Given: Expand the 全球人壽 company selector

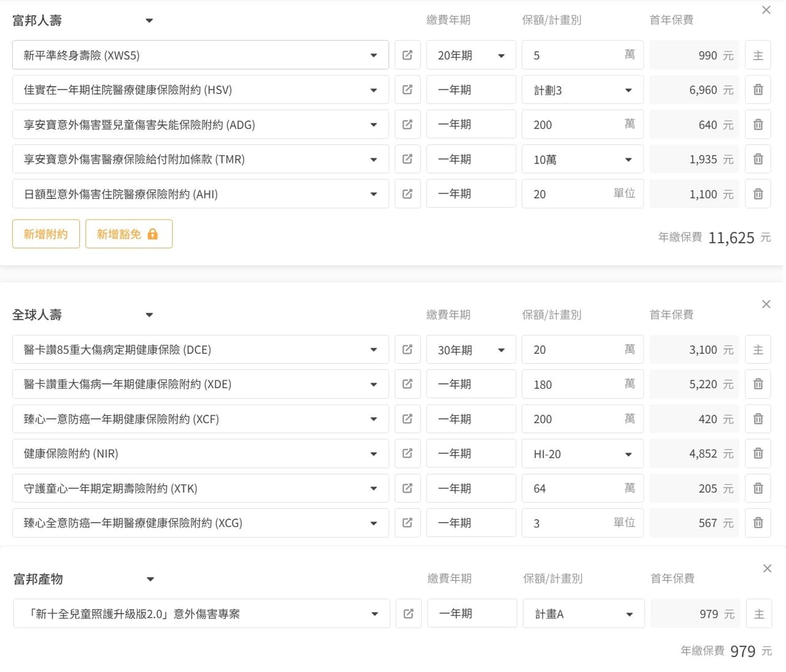Looking at the screenshot, I should tap(149, 315).
